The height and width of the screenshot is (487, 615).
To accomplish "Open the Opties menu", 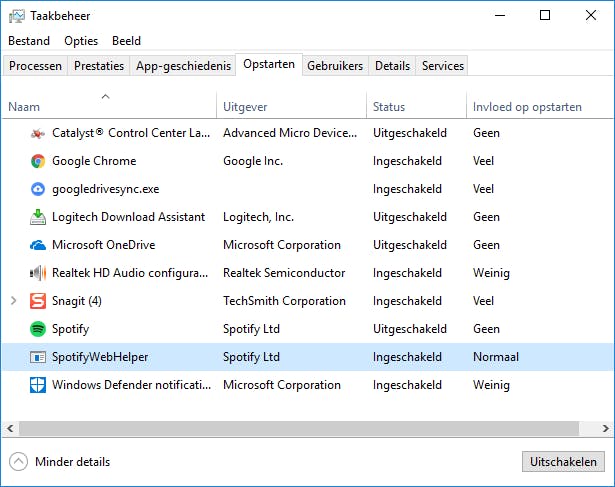I will (x=81, y=41).
